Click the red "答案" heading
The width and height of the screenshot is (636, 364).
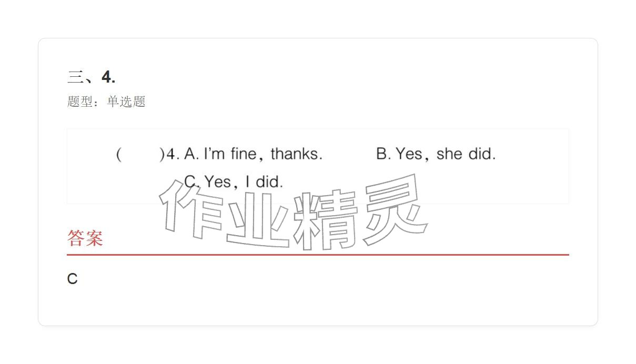85,238
